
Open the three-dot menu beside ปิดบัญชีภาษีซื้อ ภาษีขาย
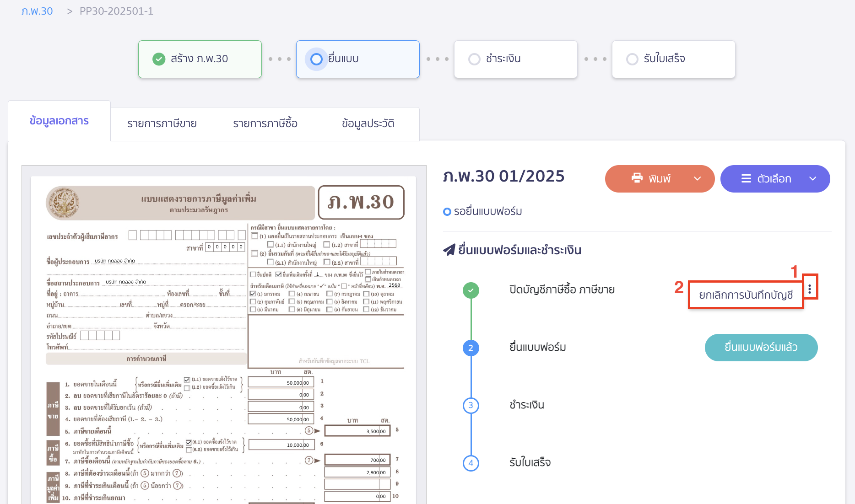[x=810, y=289]
